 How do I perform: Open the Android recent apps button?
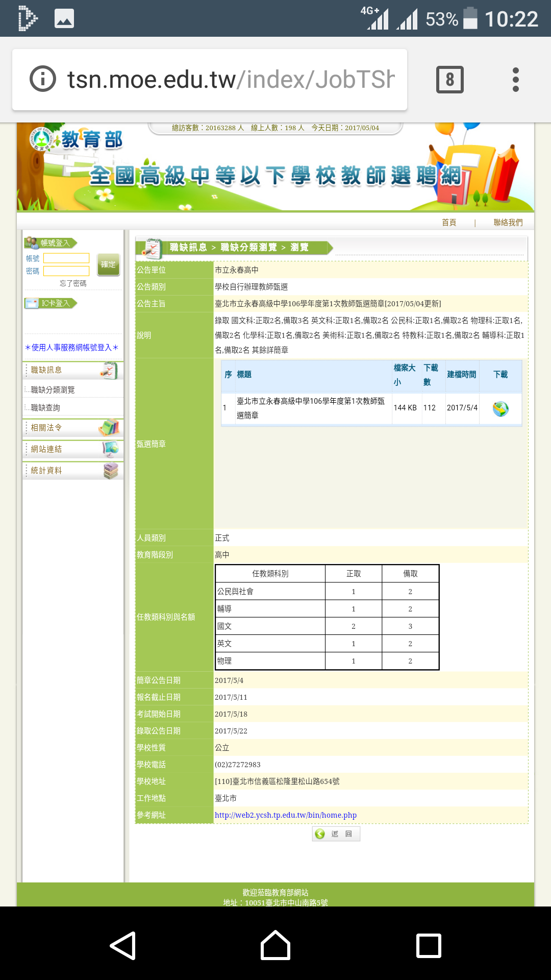tap(429, 946)
